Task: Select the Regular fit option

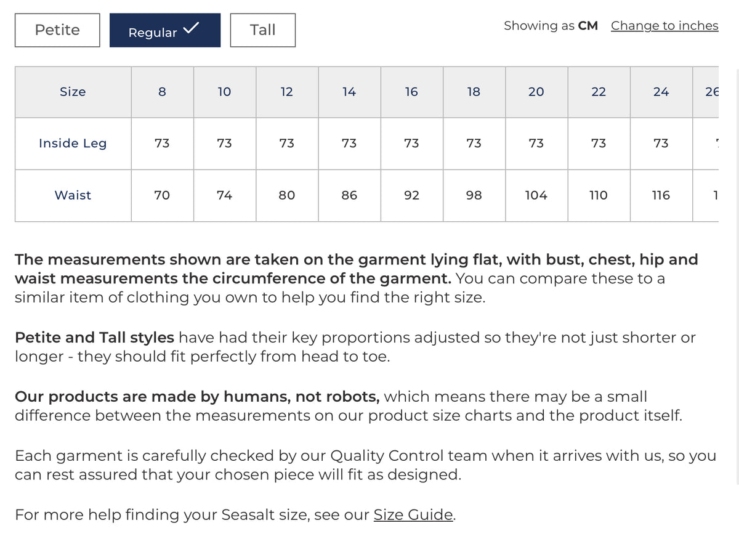Action: (165, 30)
